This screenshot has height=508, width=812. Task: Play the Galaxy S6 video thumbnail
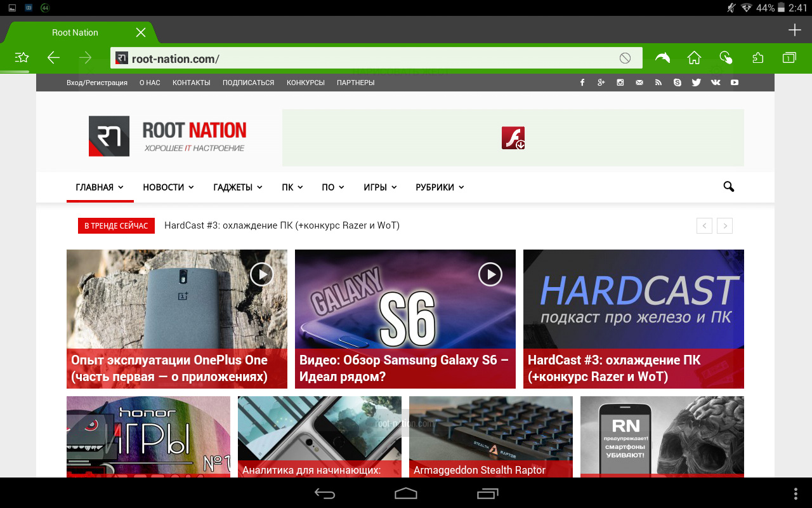490,274
